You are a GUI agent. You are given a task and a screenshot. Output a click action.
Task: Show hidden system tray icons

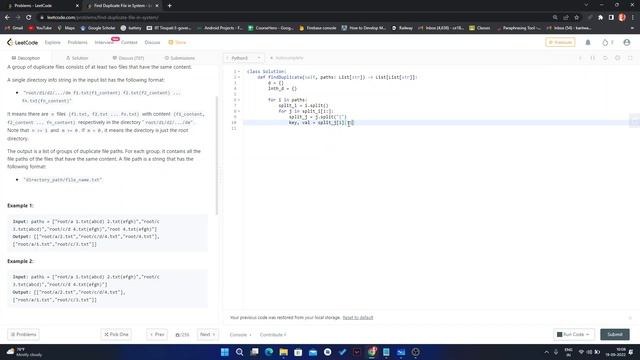click(547, 352)
